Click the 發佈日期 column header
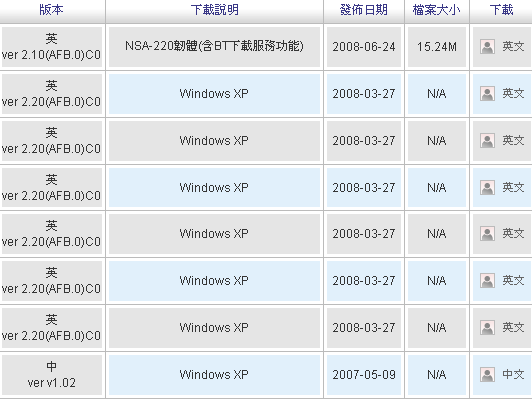Image resolution: width=532 pixels, height=399 pixels. click(x=364, y=10)
